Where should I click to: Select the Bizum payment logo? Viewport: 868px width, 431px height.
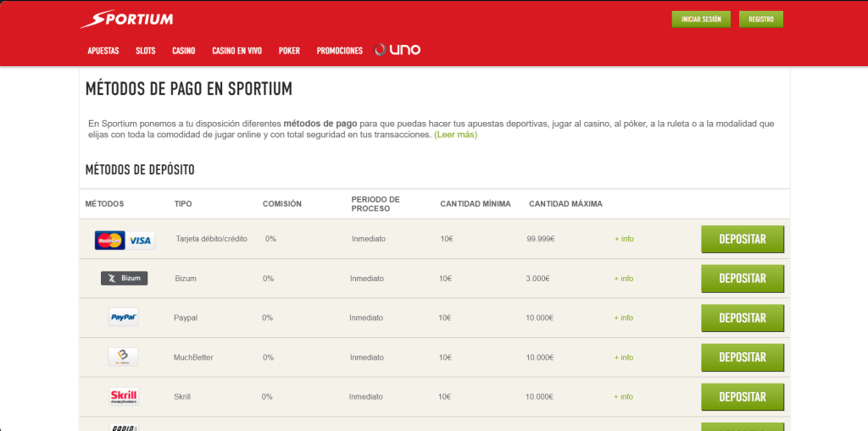tap(124, 278)
